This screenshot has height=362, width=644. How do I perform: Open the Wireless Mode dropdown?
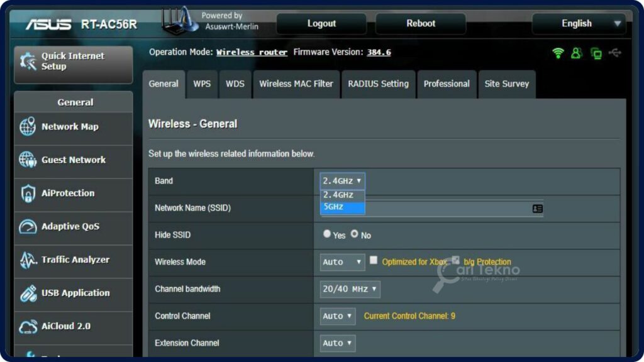(341, 262)
